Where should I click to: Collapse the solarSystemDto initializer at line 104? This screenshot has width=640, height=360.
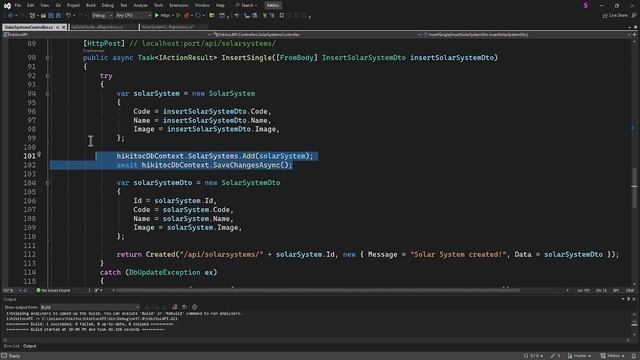(x=47, y=183)
